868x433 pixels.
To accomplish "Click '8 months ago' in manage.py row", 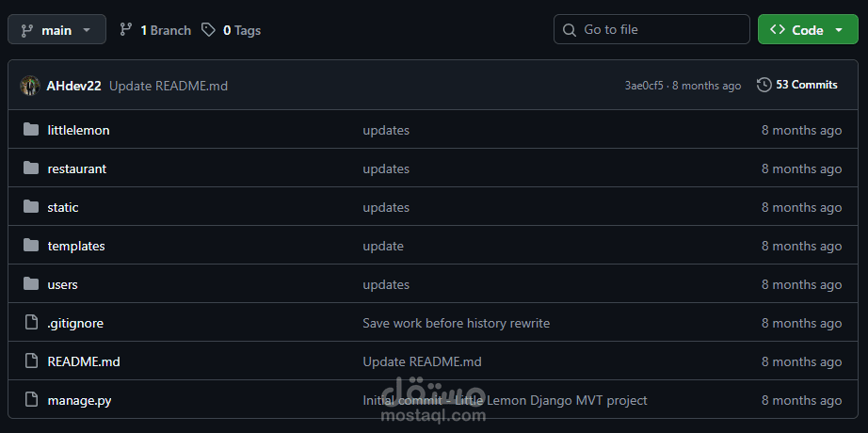I will pos(801,400).
